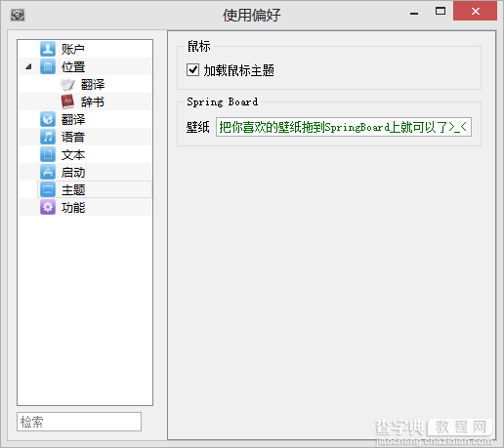Click the monitor icon beside 主题
This screenshot has width=504, height=448.
coord(48,189)
